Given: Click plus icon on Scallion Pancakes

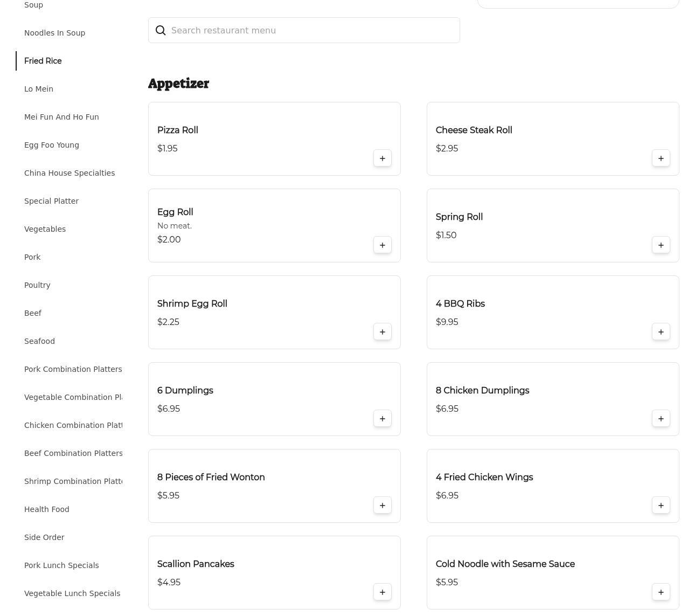Looking at the screenshot, I should (383, 592).
